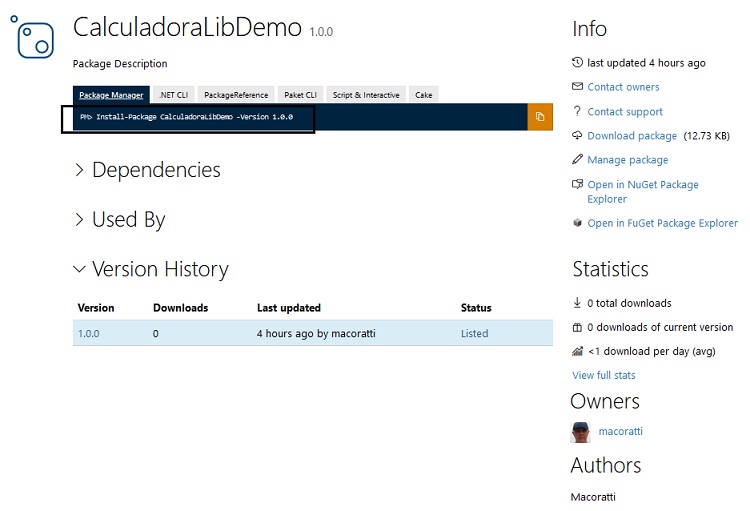This screenshot has height=511, width=750.
Task: Open macoratti owner avatar
Action: coord(581,432)
